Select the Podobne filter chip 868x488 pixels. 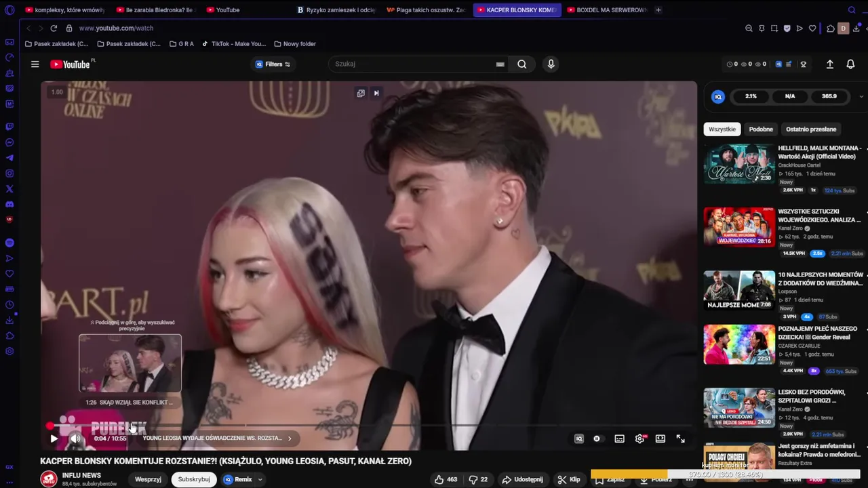[x=761, y=129]
